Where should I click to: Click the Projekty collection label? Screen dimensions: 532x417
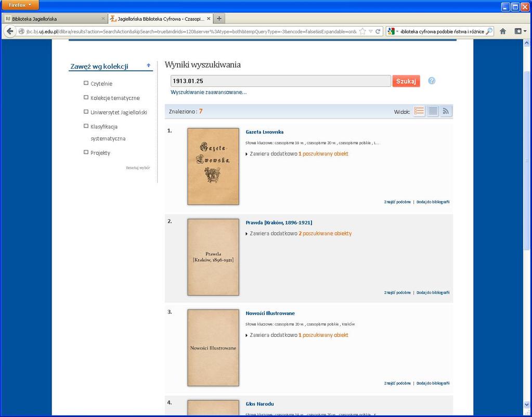tap(100, 153)
